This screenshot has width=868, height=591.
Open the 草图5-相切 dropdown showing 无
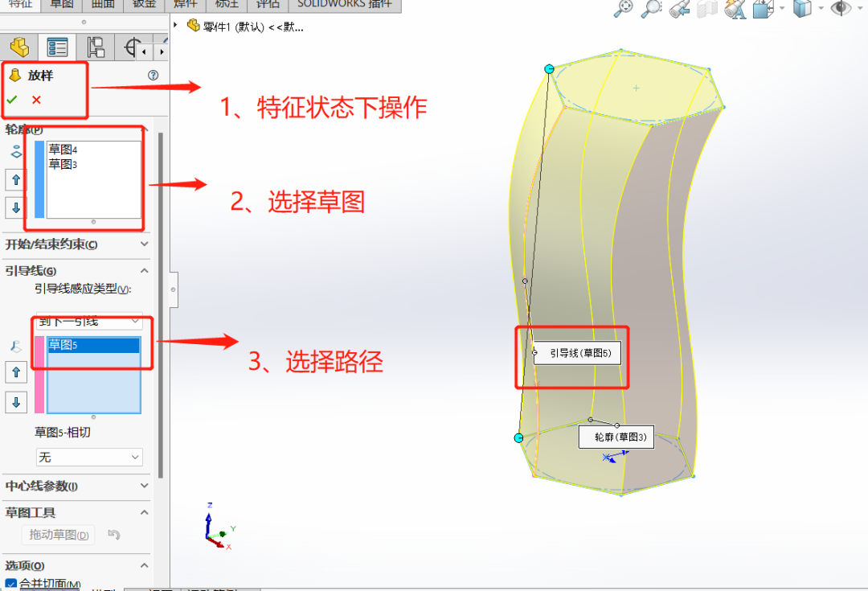coord(88,457)
